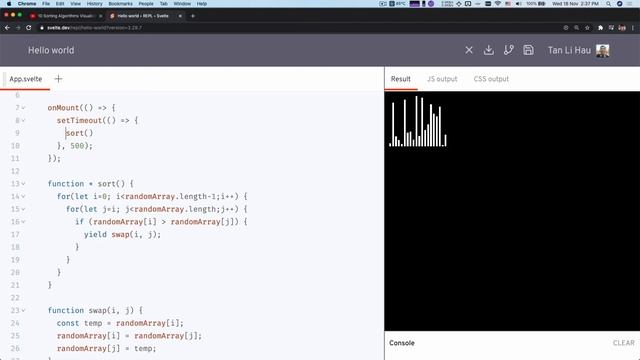
Task: Switch to the Result tab
Action: 401,79
